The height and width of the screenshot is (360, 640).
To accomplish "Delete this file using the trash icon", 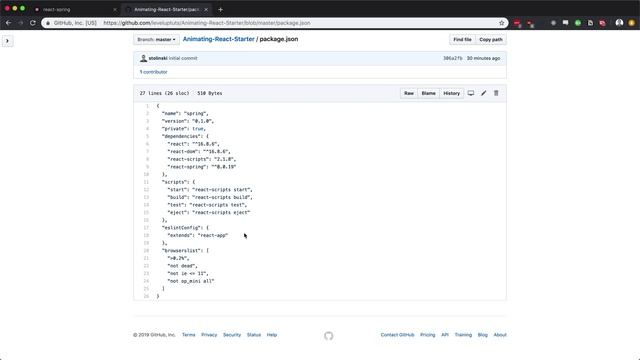I will (496, 93).
